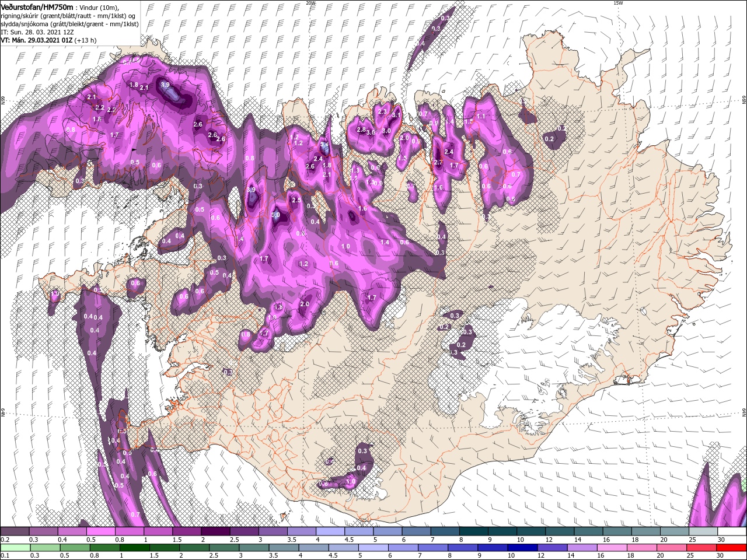This screenshot has height=560, width=747.
Task: Click the 2.8 precipitation value on the map
Action: click(361, 129)
